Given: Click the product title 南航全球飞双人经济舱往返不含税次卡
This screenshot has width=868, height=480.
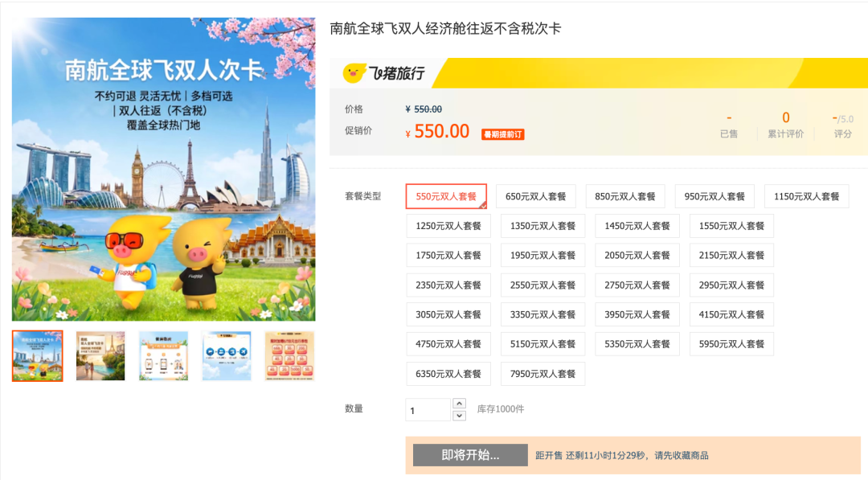Looking at the screenshot, I should click(445, 29).
